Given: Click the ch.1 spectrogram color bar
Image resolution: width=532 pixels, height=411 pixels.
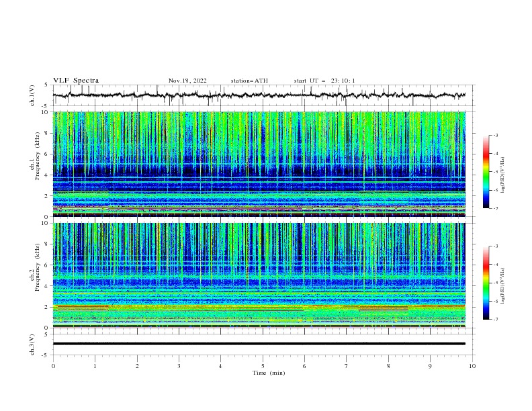Looking at the screenshot, I should coord(486,172).
